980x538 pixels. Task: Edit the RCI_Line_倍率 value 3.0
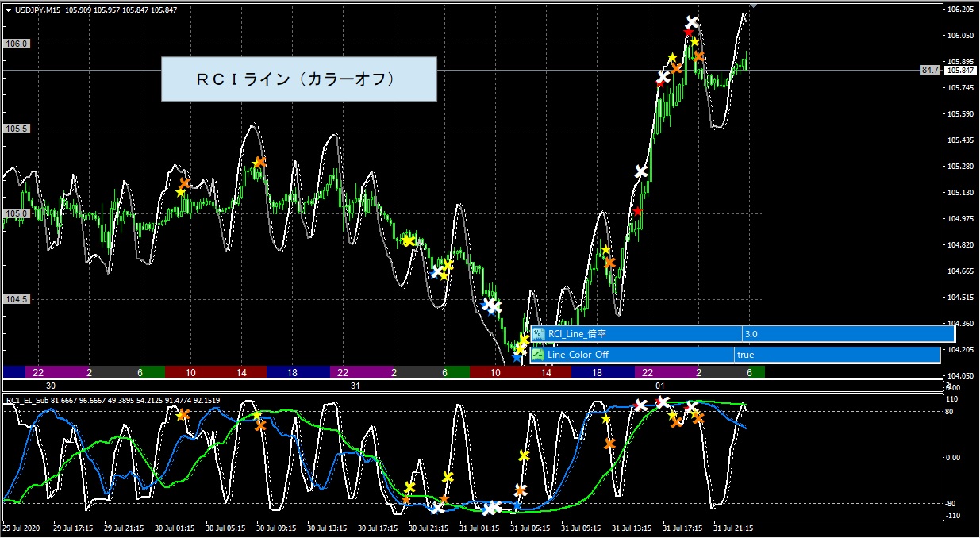pos(848,334)
